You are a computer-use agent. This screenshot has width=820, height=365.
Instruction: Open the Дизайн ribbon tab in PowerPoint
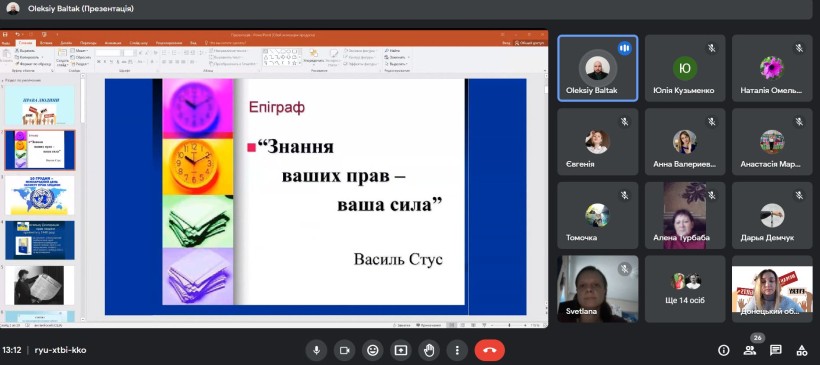(x=66, y=43)
